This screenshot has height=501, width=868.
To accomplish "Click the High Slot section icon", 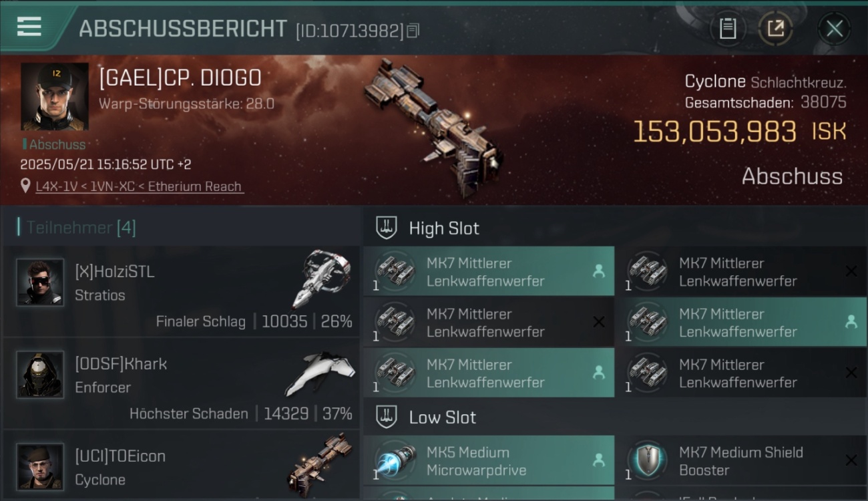I will coord(386,228).
